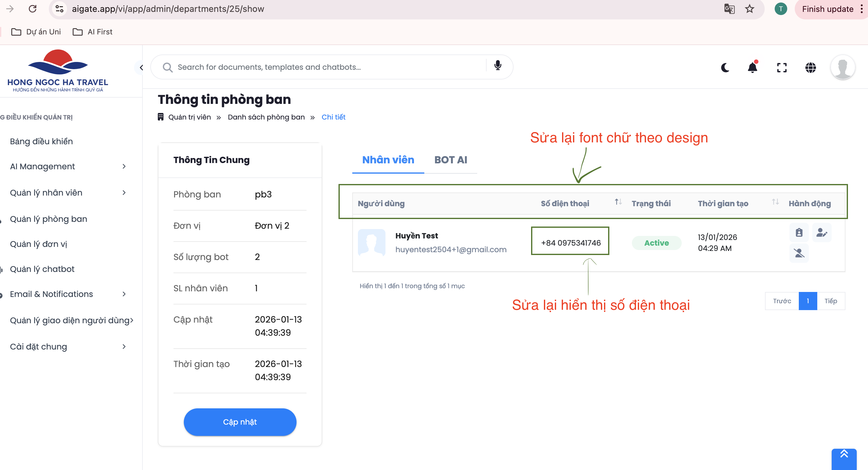Click the microphone voice search icon

click(x=498, y=65)
